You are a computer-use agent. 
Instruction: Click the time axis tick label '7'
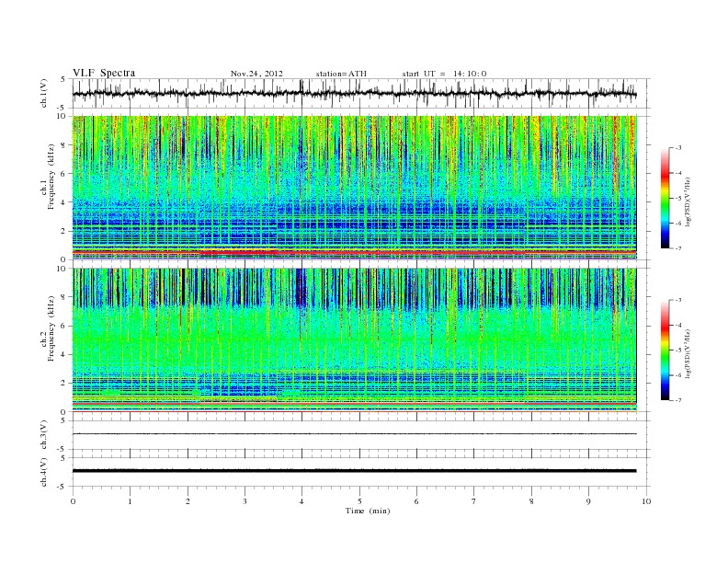pyautogui.click(x=474, y=501)
